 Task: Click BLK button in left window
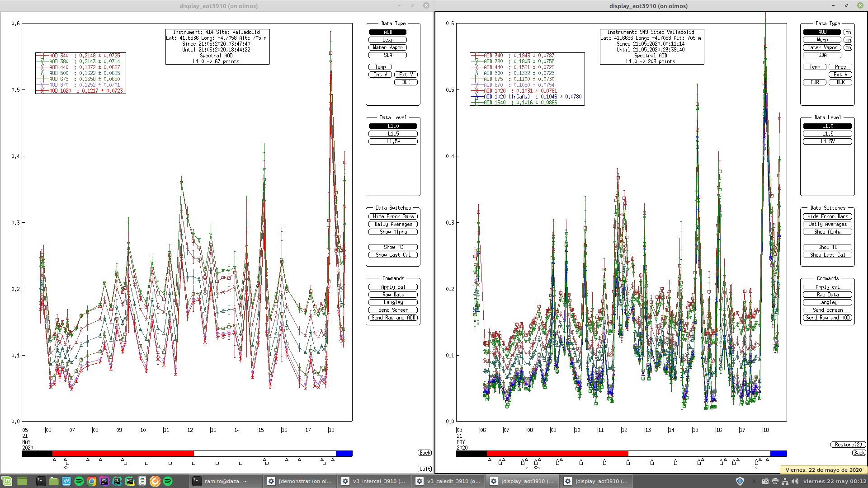pos(406,82)
